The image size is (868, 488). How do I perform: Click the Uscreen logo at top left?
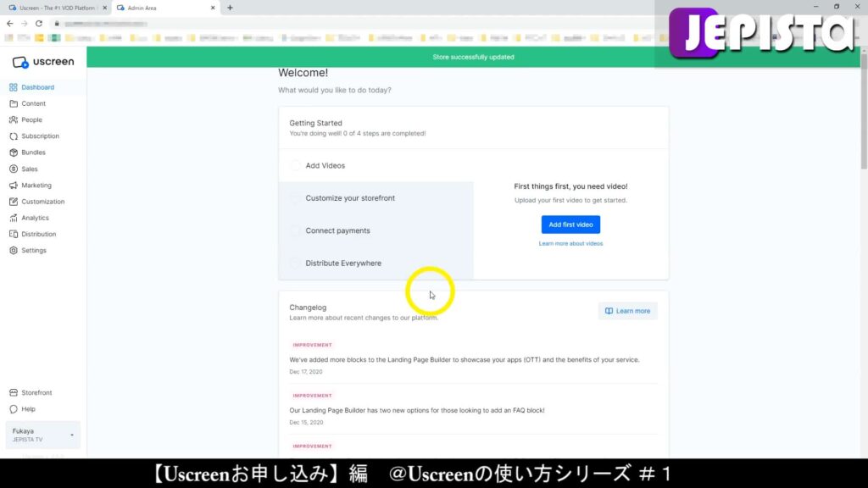[43, 61]
